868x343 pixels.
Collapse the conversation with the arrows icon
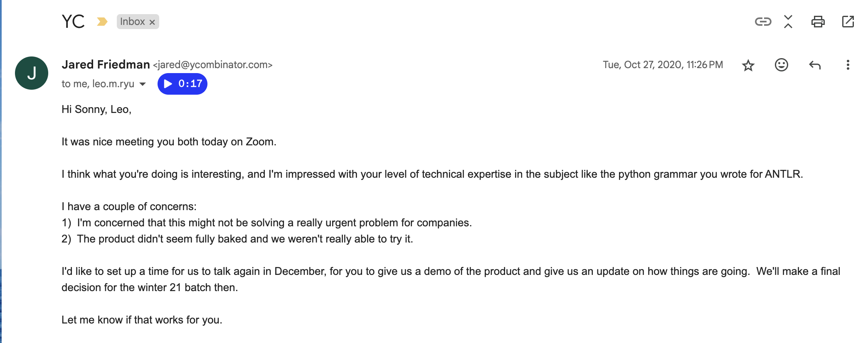pos(788,22)
